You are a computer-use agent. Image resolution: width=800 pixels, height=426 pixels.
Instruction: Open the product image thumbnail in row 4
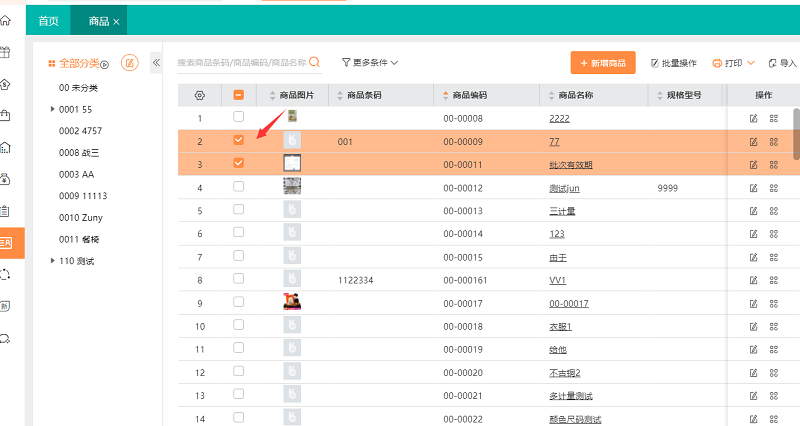(x=292, y=186)
